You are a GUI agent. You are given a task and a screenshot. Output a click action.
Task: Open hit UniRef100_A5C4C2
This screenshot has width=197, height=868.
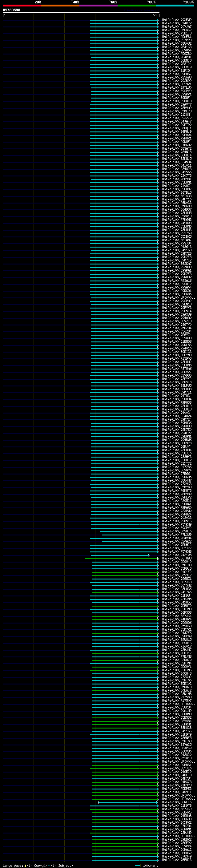click(177, 30)
